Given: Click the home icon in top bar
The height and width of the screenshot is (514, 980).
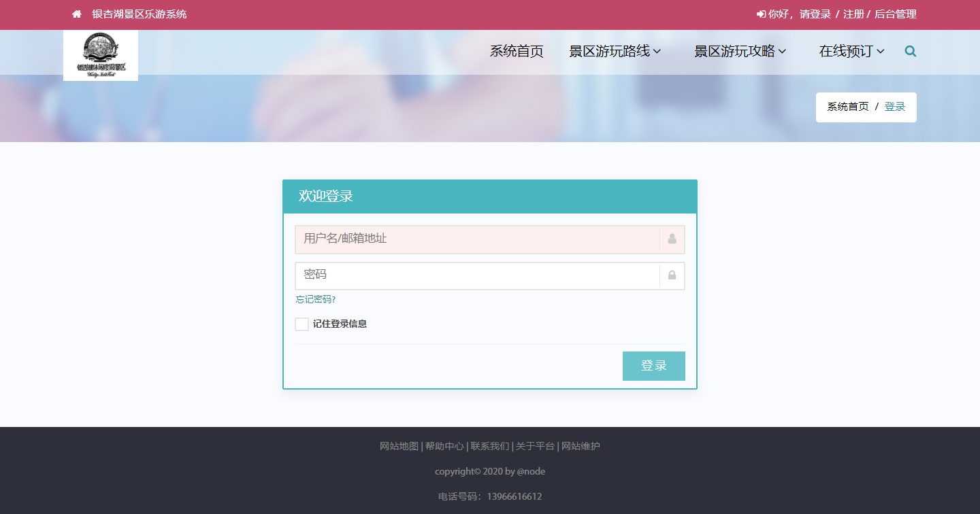Looking at the screenshot, I should pos(77,14).
